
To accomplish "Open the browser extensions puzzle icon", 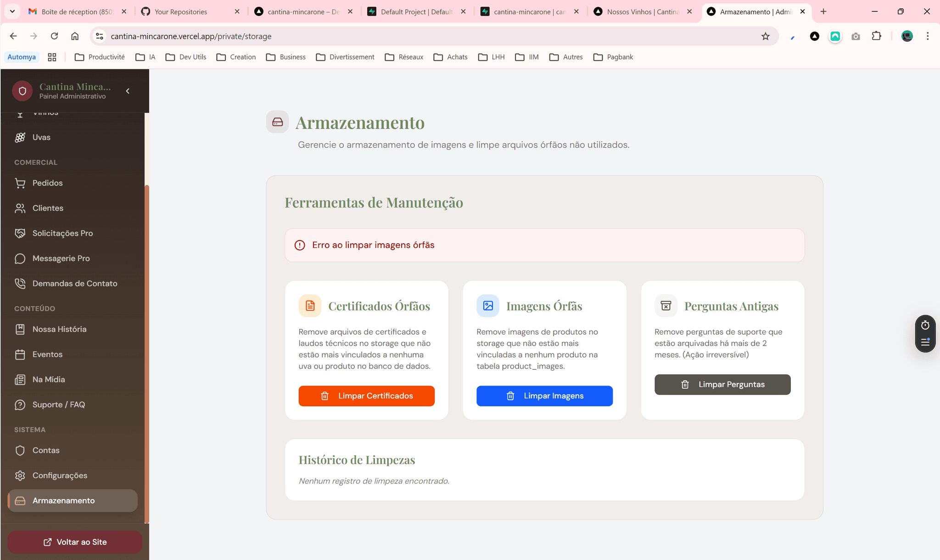I will (876, 36).
